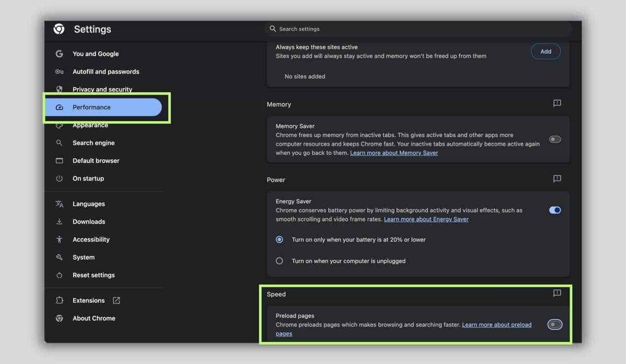Open You and Google settings
The width and height of the screenshot is (626, 364).
pyautogui.click(x=95, y=54)
